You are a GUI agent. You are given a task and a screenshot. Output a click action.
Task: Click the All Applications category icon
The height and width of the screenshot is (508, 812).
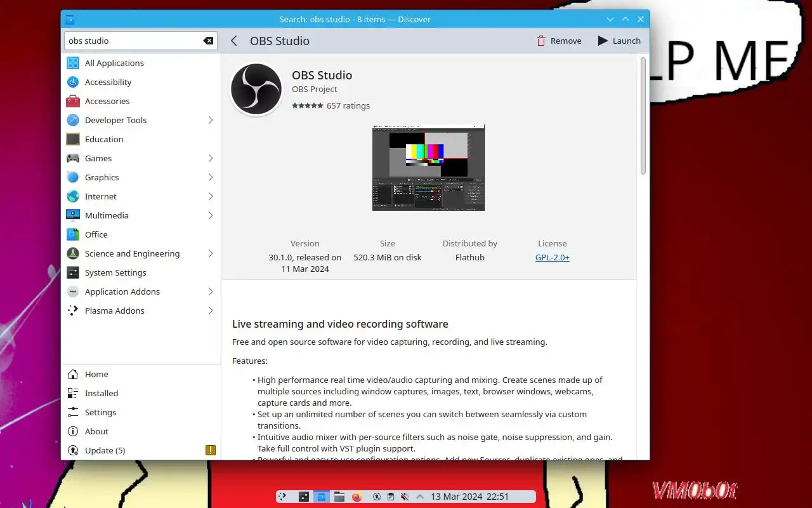pyautogui.click(x=73, y=63)
